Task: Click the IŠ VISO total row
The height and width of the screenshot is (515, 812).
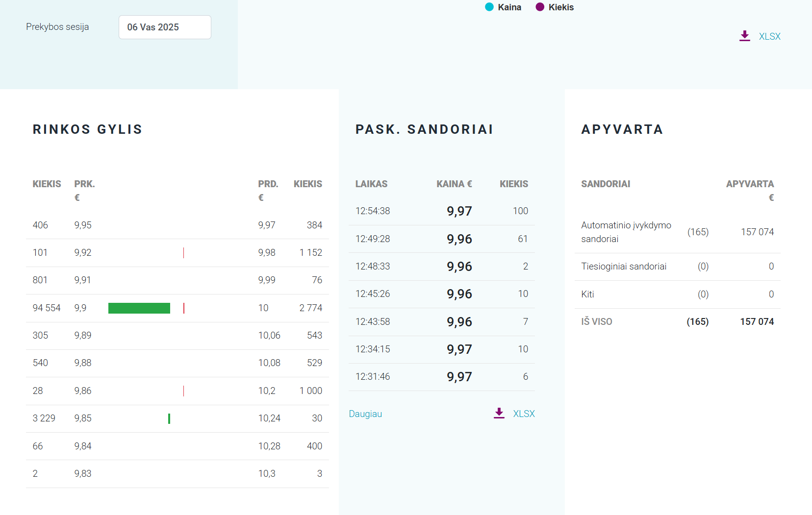Action: [x=677, y=322]
